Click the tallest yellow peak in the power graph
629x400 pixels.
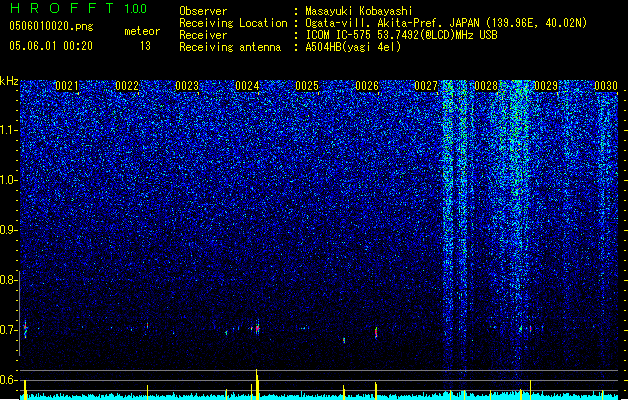pos(257,384)
